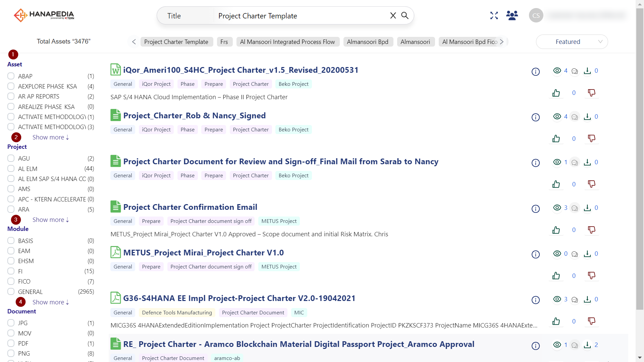Check the PDF document type filter
This screenshot has height=362, width=644.
point(11,343)
